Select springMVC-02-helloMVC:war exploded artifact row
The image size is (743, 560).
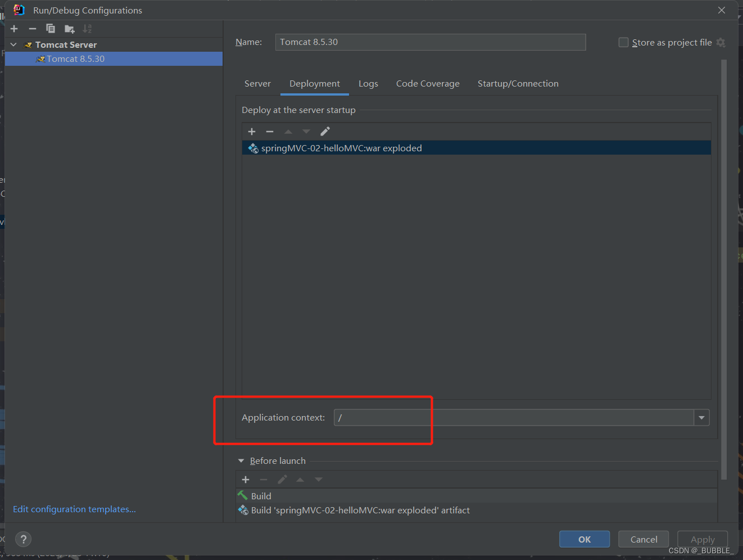[477, 148]
